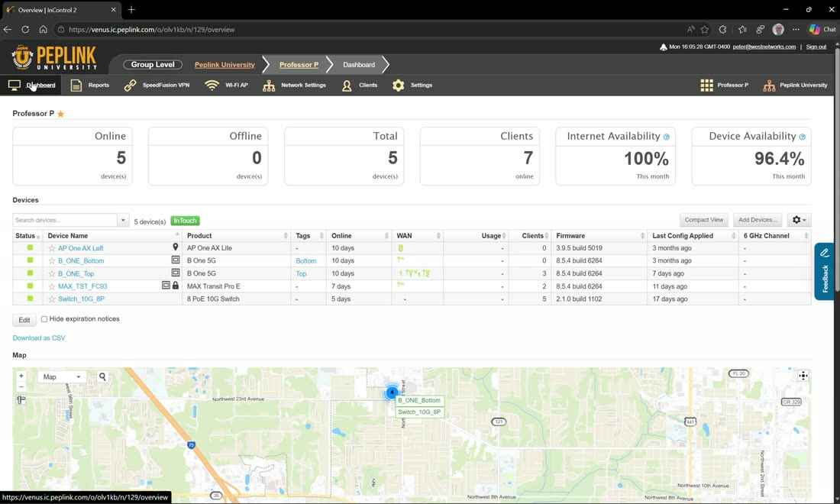Check Hide expiration notices
Screen dimensions: 840x504
point(44,319)
